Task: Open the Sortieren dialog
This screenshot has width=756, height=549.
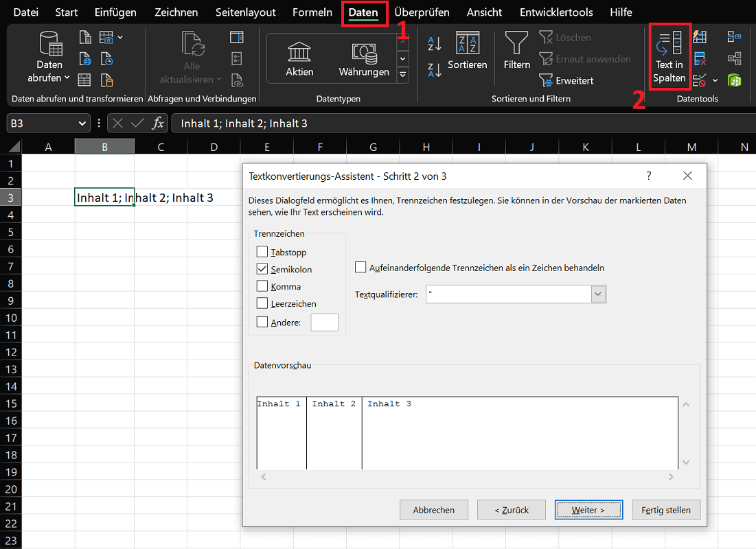Action: point(467,49)
